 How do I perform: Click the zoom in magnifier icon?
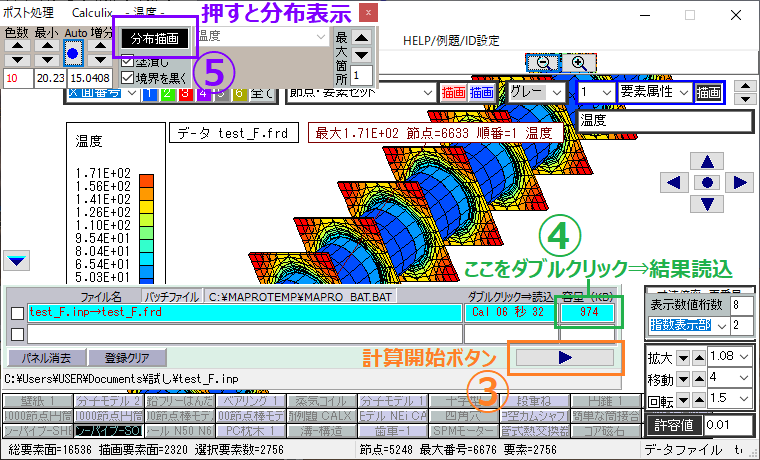(x=577, y=62)
